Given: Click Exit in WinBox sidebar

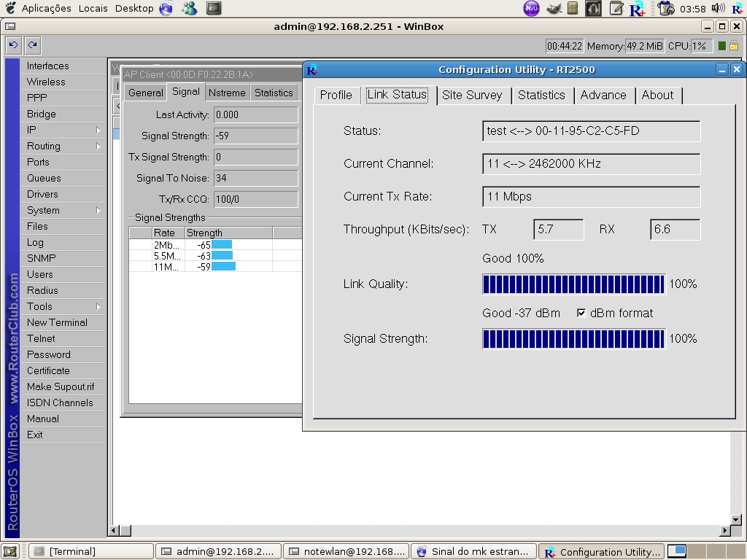Looking at the screenshot, I should [63, 435].
